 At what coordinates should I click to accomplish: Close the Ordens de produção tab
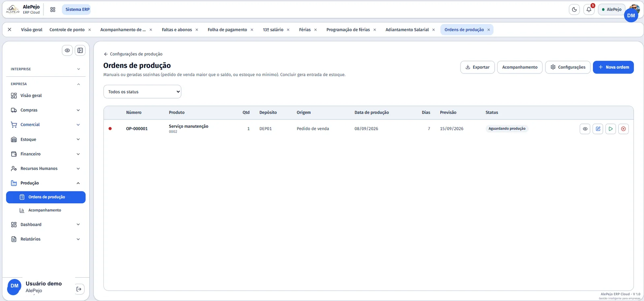(489, 30)
